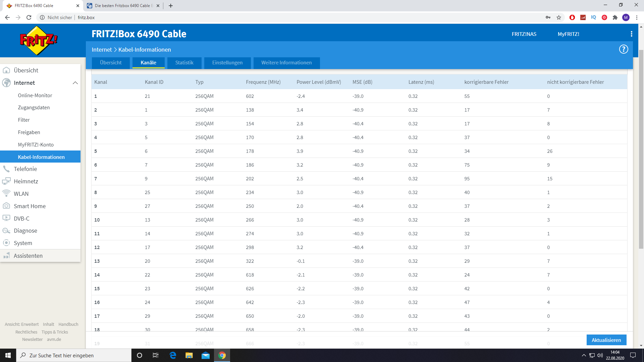Screen dimensions: 644x362
Task: Bookmark page with star icon
Action: coord(559,17)
